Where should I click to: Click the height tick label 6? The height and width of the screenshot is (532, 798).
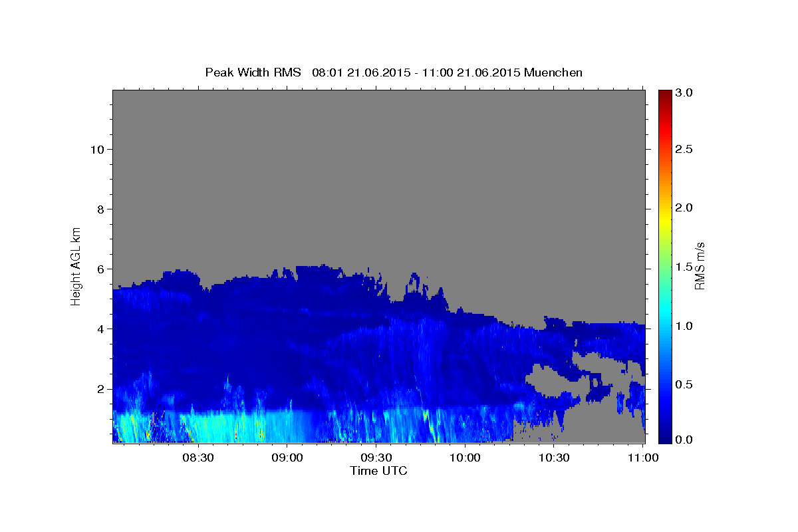click(100, 269)
